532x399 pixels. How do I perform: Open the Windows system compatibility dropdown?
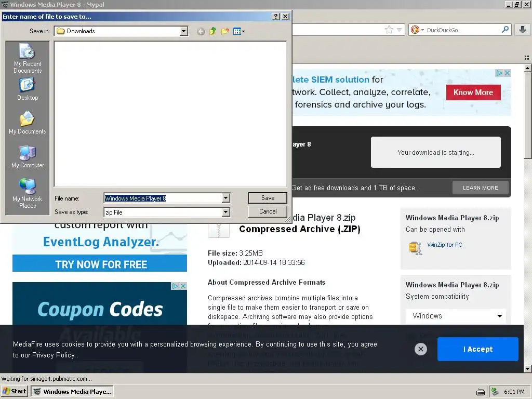[456, 316]
